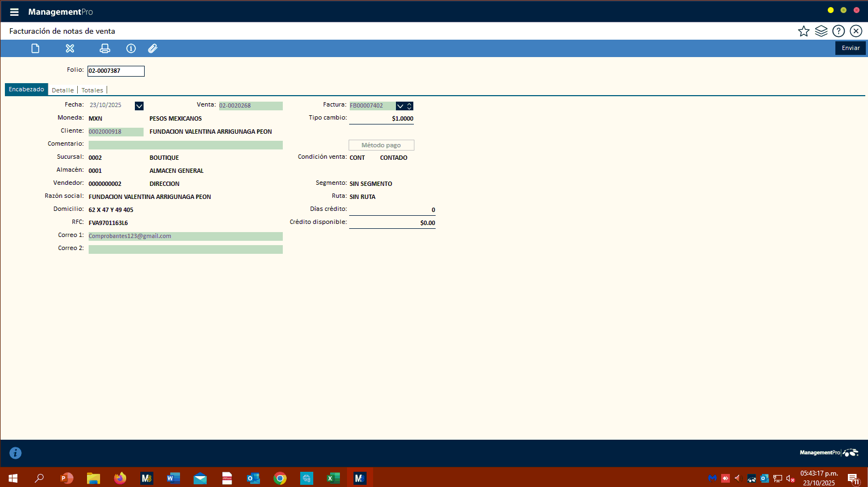Screen dimensions: 868x487
Task: Click the printer icon in toolbar
Action: (105, 48)
